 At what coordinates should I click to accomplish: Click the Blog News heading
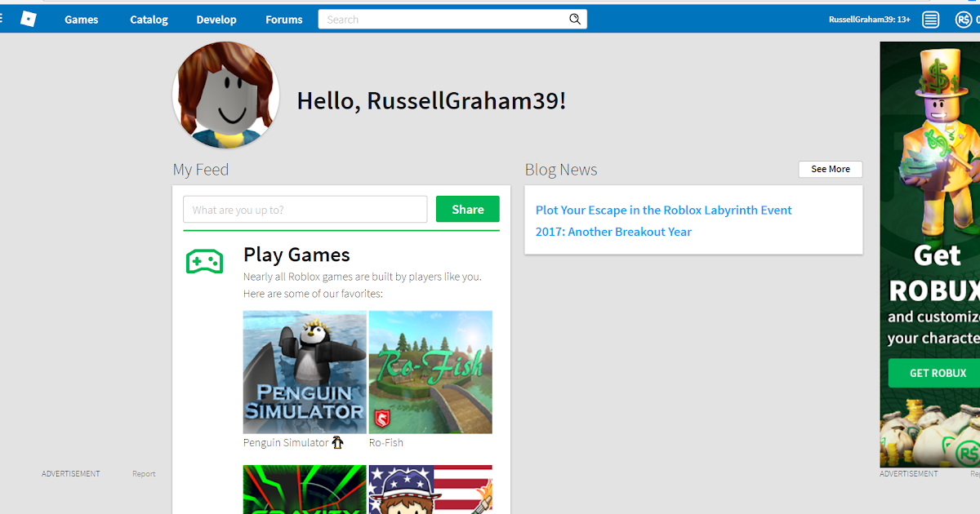pos(561,170)
